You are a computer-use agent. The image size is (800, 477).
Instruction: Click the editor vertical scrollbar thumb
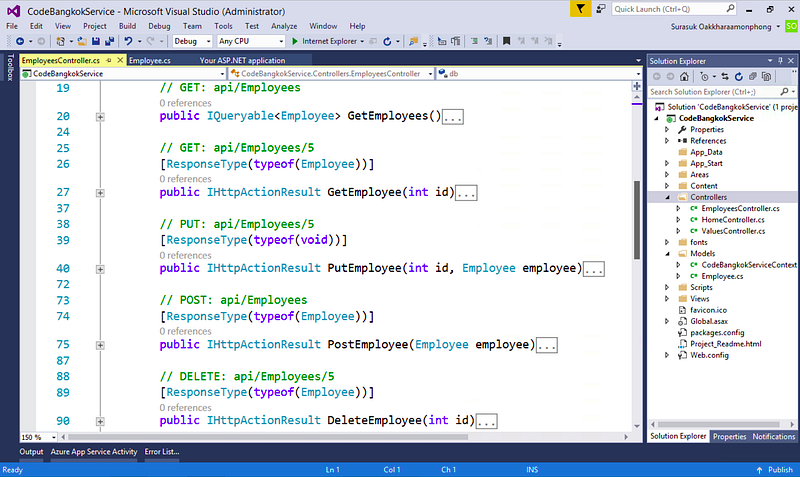pyautogui.click(x=637, y=220)
